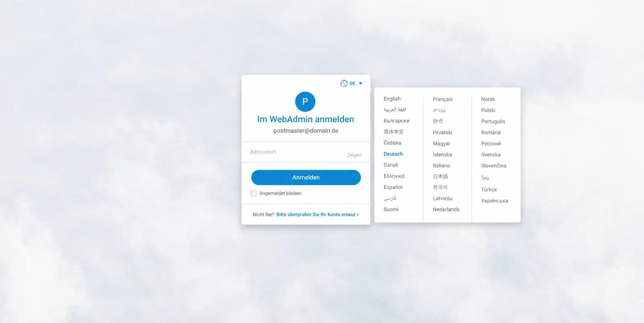The image size is (644, 323).
Task: Check the Angemeldet bleiben checkbox
Action: coord(254,193)
